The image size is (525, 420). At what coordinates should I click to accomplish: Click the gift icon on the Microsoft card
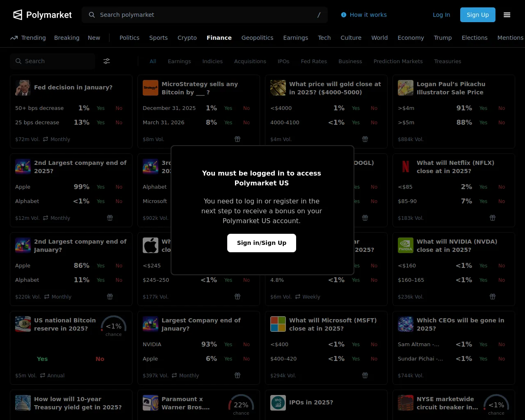click(x=365, y=375)
